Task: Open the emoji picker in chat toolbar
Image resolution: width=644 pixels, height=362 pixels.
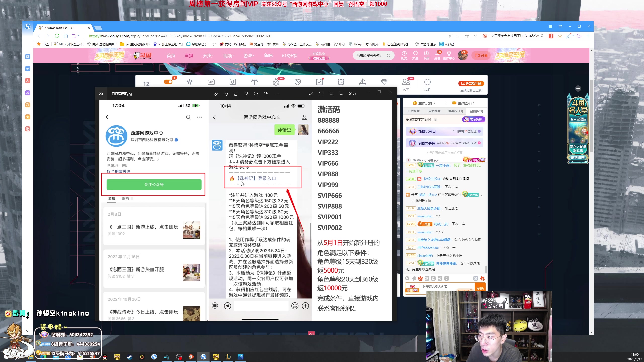Action: (407, 278)
